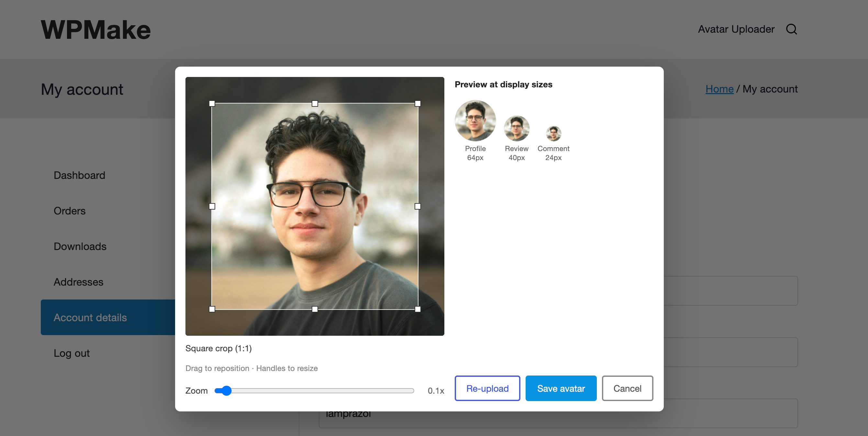Click the top-left crop resize handle
This screenshot has height=436, width=868.
(x=212, y=104)
